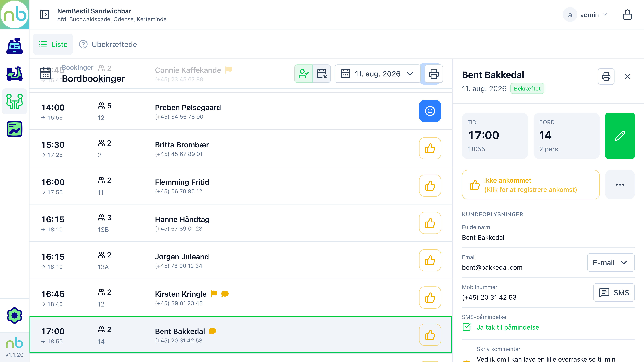Select the Jørgen Juleand booking row

[241, 260]
